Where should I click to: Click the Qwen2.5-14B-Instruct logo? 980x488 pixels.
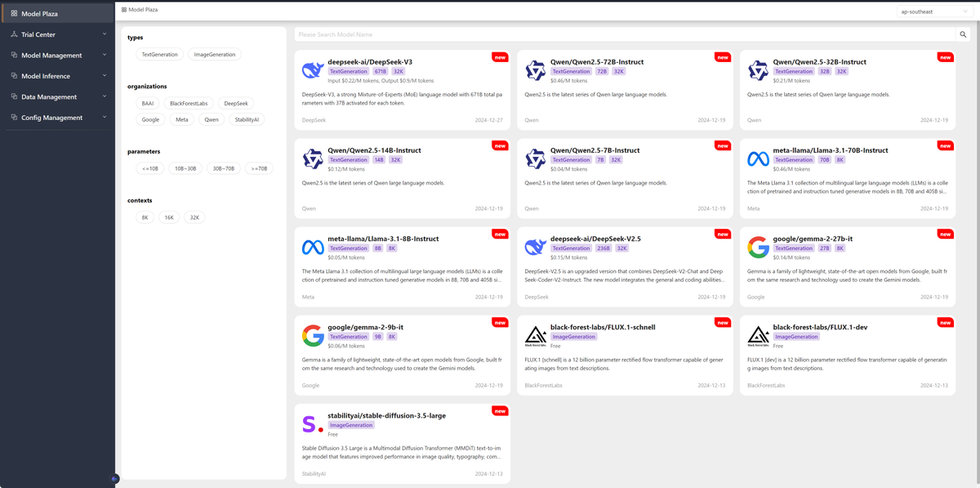click(x=312, y=159)
